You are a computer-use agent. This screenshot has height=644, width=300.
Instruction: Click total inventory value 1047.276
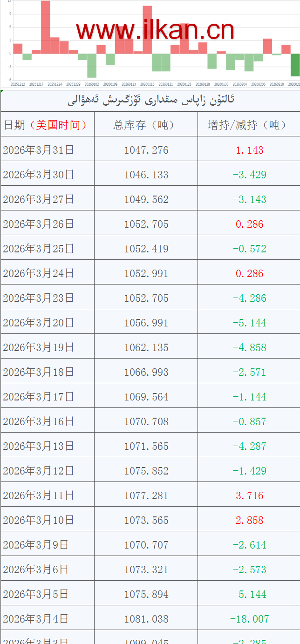[146, 150]
